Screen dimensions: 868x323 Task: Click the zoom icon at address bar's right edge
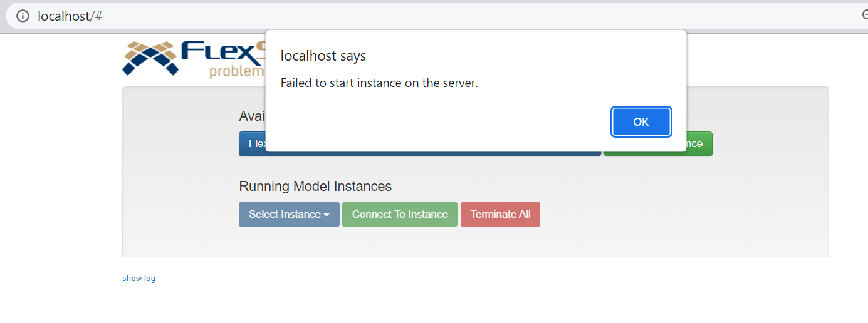coord(865,16)
